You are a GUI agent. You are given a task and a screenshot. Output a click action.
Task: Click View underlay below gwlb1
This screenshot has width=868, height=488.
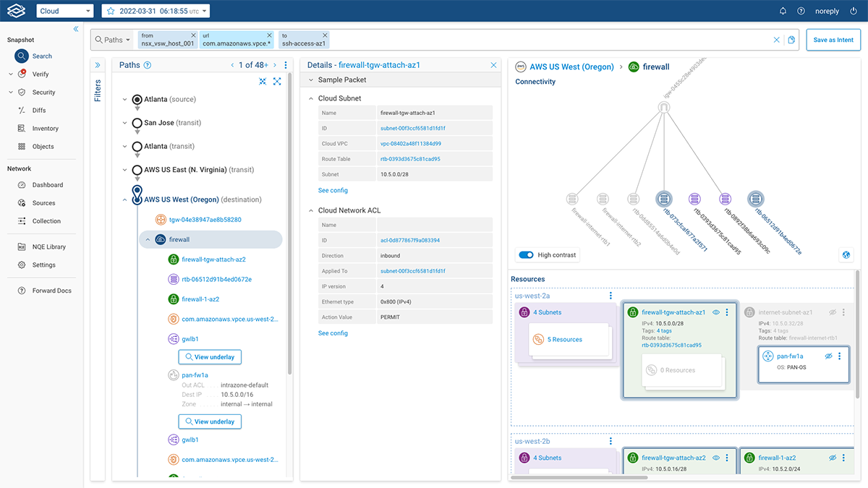[210, 356]
